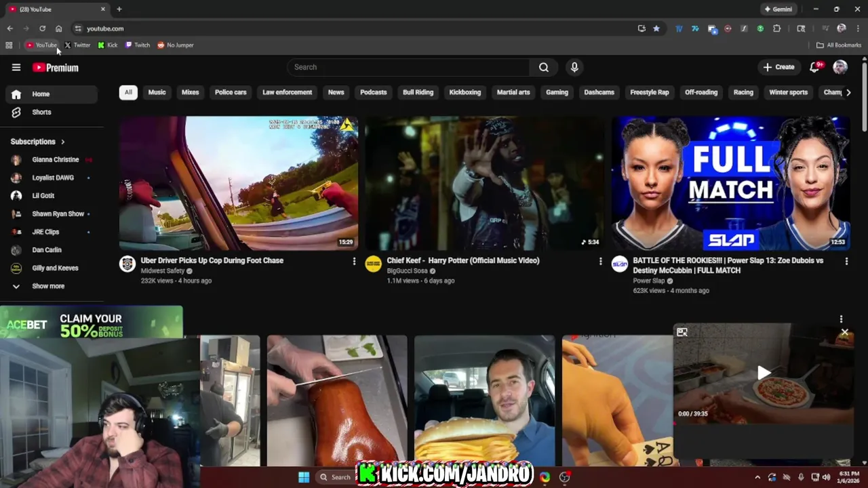
Task: Click the Power Slap channel avatar
Action: point(620,264)
